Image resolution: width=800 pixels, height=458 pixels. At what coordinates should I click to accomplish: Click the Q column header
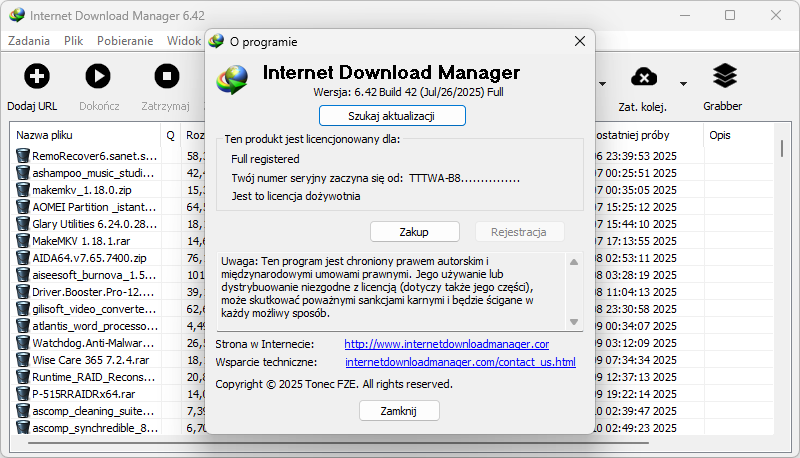coord(170,135)
